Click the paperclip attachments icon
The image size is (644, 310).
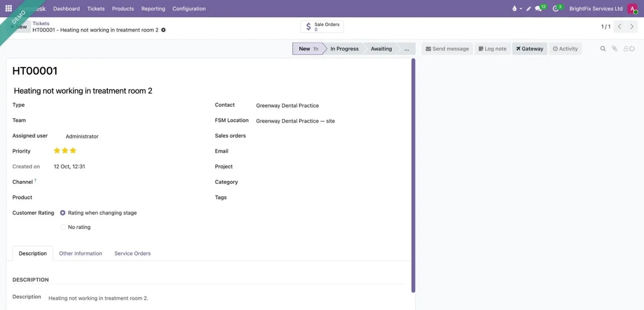pos(615,49)
